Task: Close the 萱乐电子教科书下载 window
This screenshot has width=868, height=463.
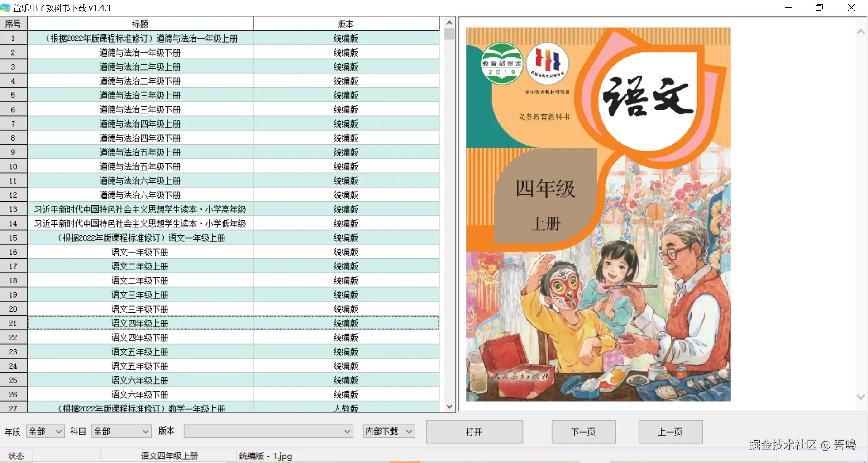Action: (x=851, y=8)
